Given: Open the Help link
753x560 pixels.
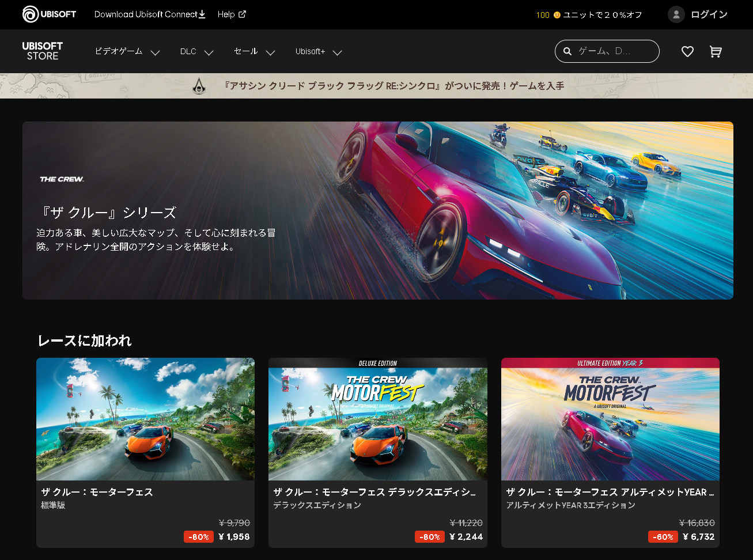Looking at the screenshot, I should tap(232, 14).
